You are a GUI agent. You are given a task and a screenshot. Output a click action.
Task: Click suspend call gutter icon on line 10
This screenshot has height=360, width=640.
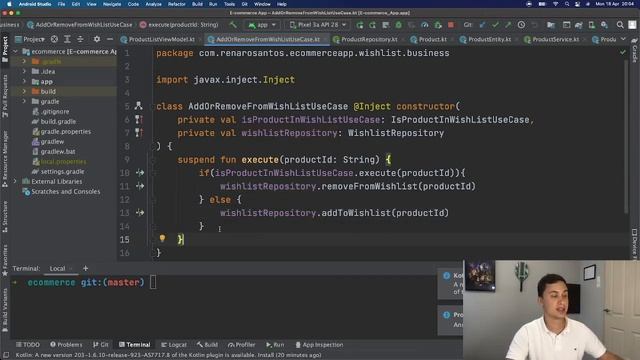(140, 173)
